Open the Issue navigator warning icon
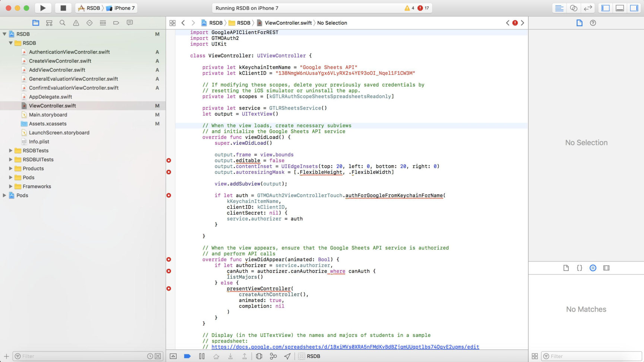644x362 pixels. pyautogui.click(x=76, y=23)
